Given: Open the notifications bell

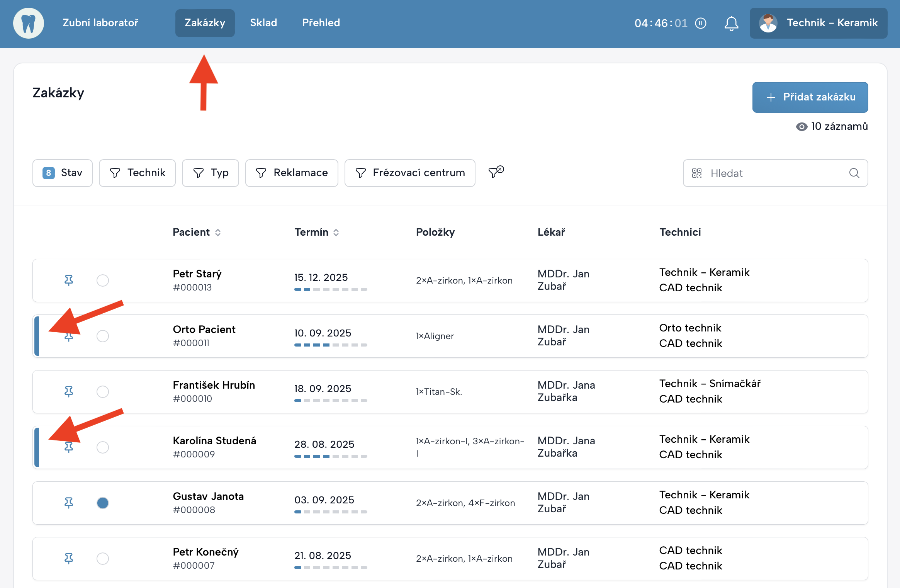Looking at the screenshot, I should click(x=731, y=23).
